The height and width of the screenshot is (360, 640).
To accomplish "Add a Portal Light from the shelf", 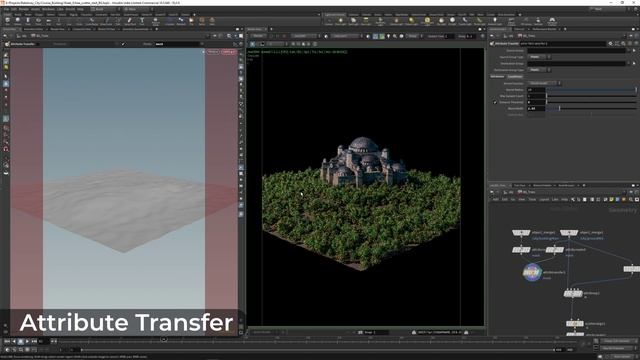I will [479, 20].
